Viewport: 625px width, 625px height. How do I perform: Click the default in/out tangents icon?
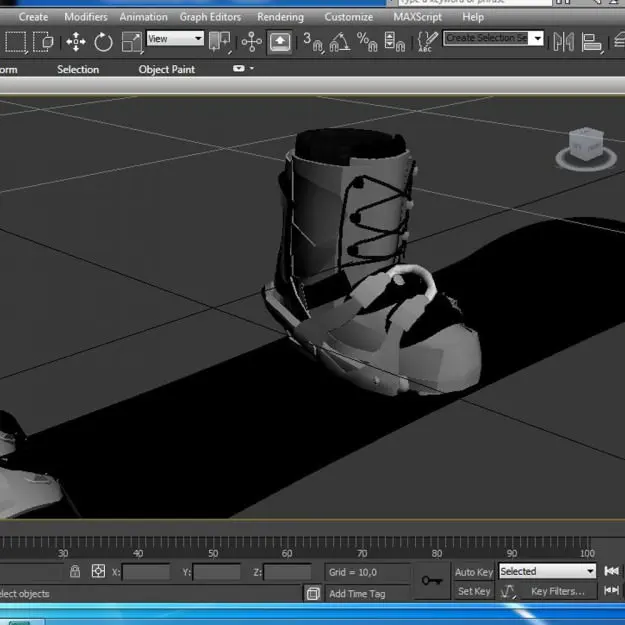508,592
